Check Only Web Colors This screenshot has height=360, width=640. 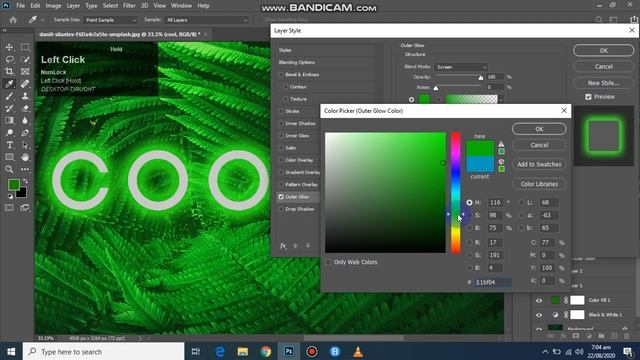point(328,262)
